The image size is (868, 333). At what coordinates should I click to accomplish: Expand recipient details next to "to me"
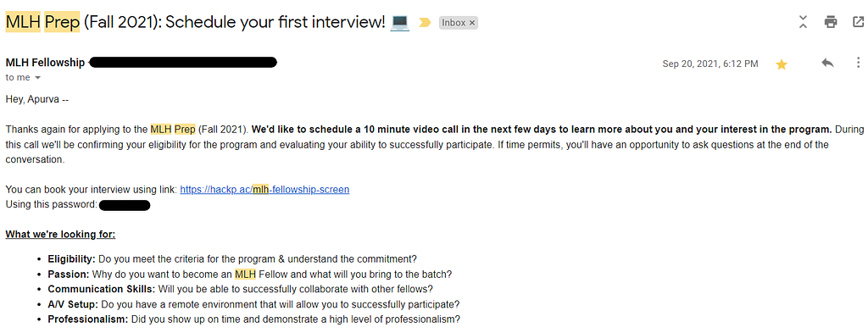tap(37, 77)
